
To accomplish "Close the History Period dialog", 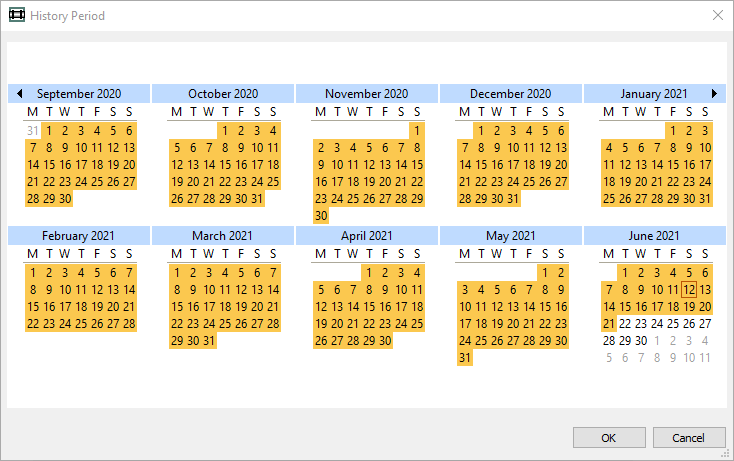I will coord(718,15).
